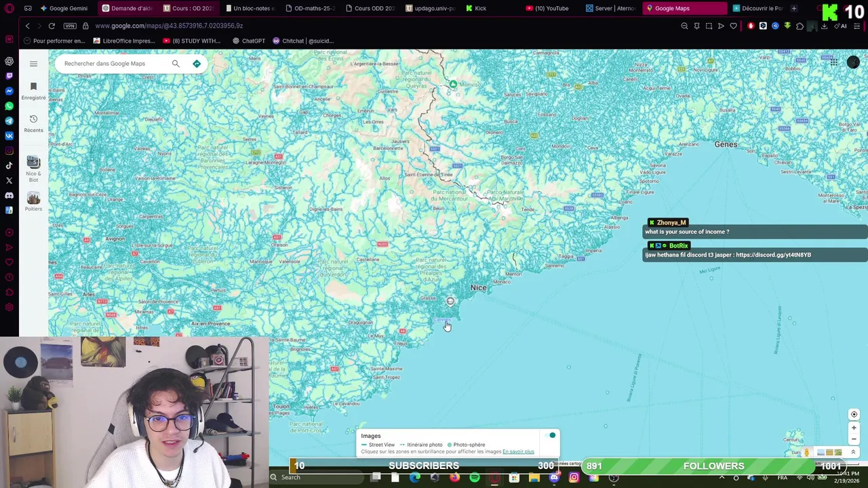Switch to the Server | Aternos tab

pos(611,8)
